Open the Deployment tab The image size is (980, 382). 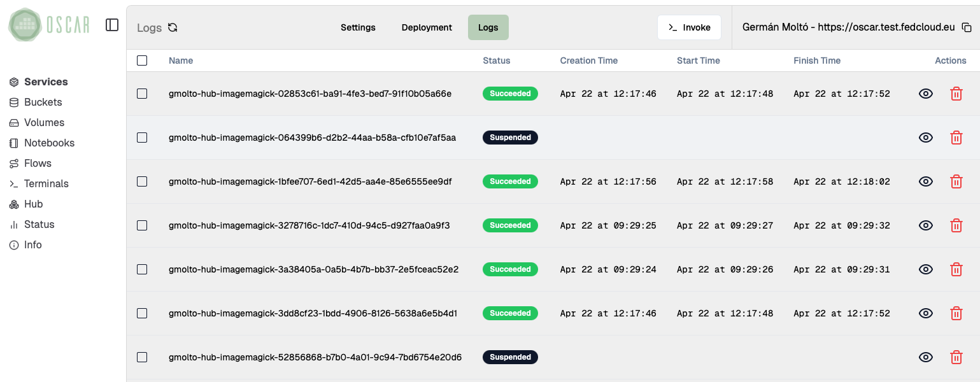point(427,27)
